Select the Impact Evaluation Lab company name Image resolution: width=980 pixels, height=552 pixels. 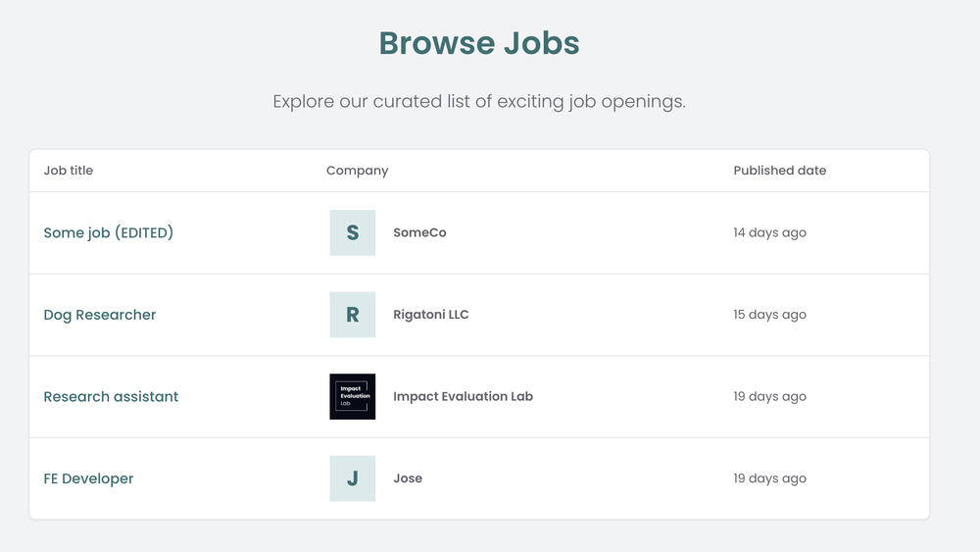coord(463,396)
